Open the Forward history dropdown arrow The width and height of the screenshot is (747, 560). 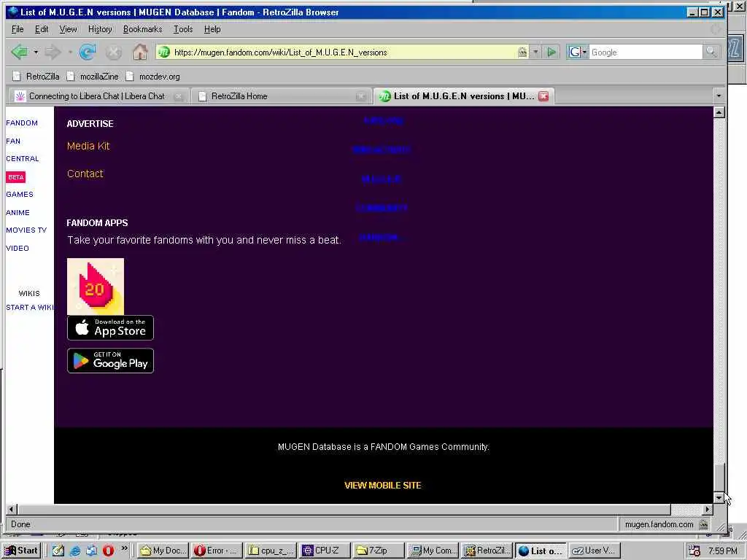[x=69, y=52]
